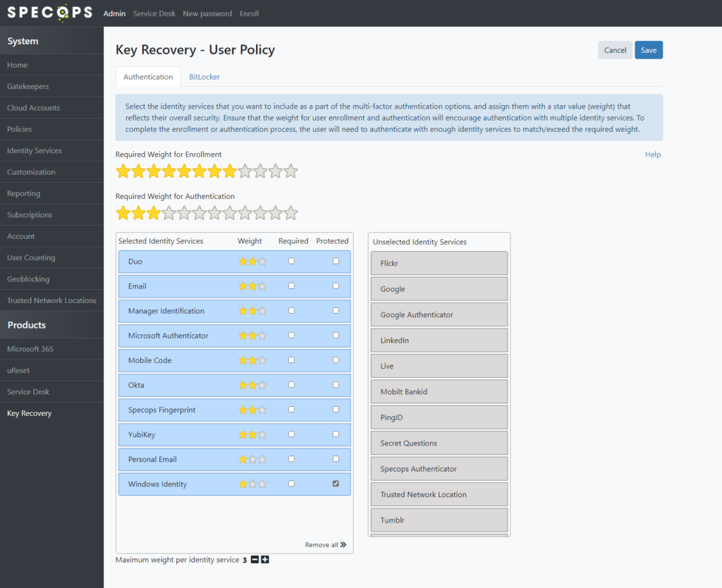722x588 pixels.
Task: Set Windows Identity weight star rating
Action: coord(252,484)
